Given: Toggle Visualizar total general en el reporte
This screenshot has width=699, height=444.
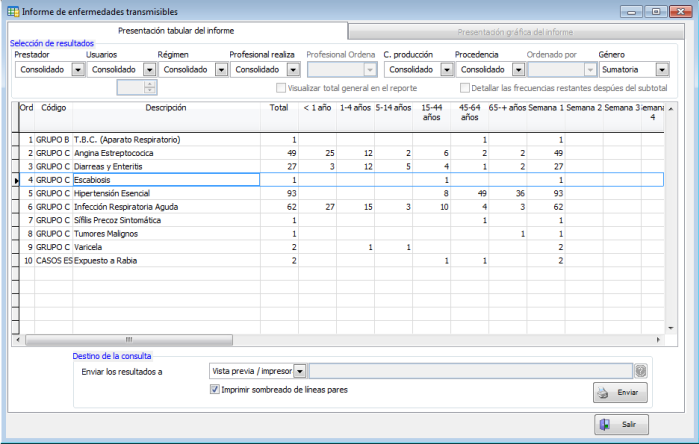Looking at the screenshot, I should (x=281, y=88).
